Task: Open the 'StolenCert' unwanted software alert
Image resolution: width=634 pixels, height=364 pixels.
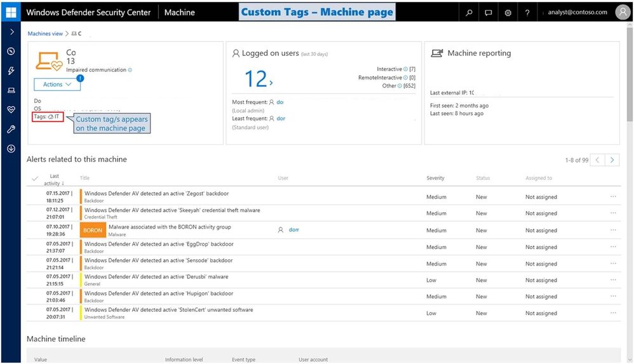Action: pyautogui.click(x=168, y=310)
